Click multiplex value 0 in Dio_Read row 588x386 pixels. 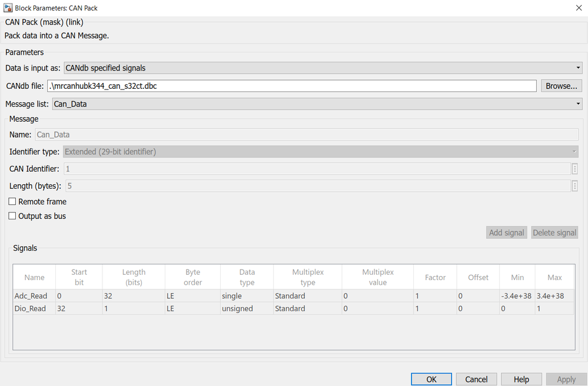click(x=378, y=308)
